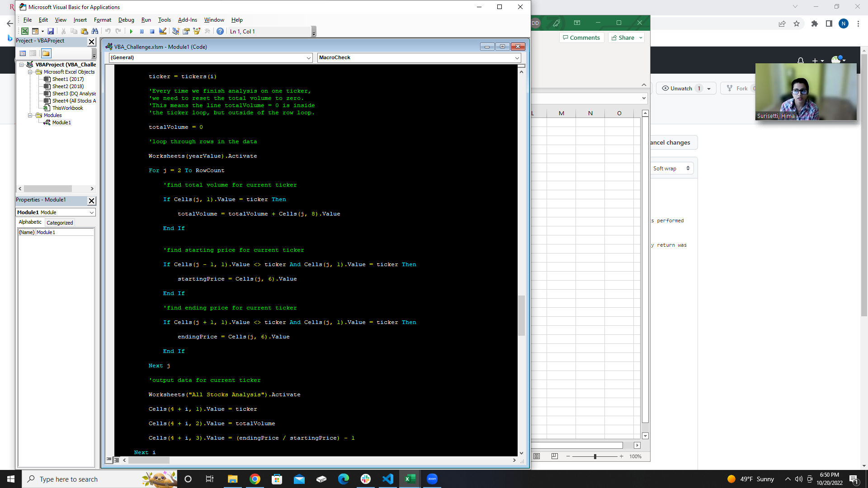
Task: Select Sheet2 (2018) in the project tree
Action: point(68,86)
